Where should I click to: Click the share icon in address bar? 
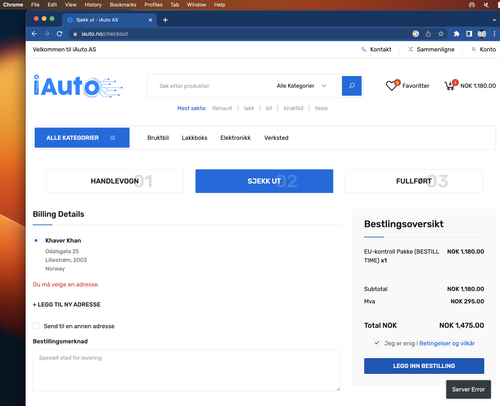(x=428, y=34)
